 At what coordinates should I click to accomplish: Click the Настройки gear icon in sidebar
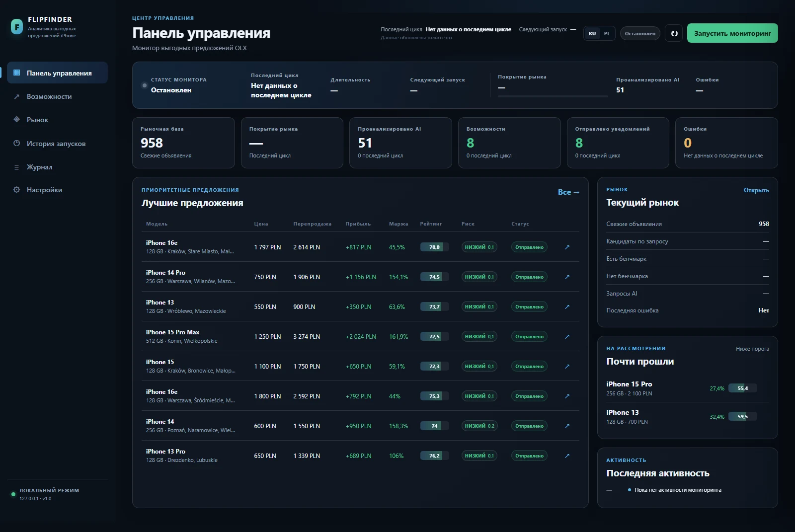[x=16, y=190]
